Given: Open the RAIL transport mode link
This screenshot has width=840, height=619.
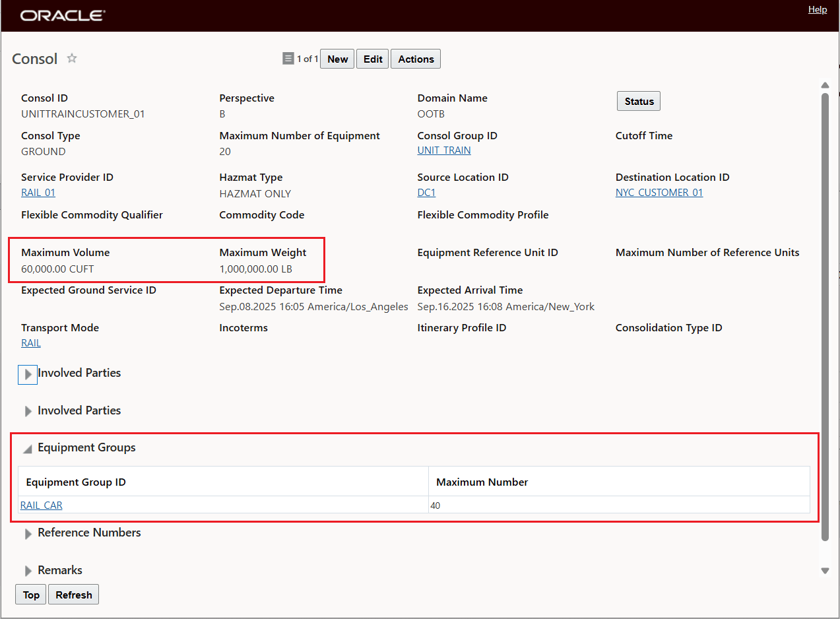Looking at the screenshot, I should (x=31, y=342).
